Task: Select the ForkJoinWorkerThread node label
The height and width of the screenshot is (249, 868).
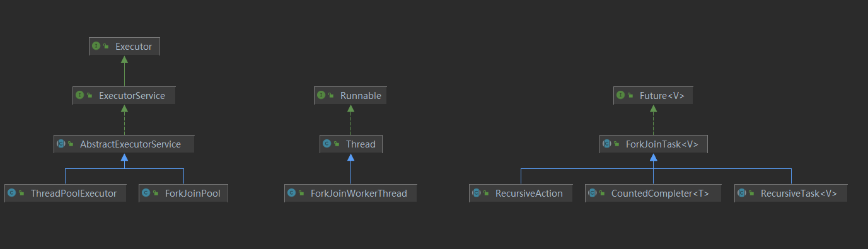Action: point(359,194)
